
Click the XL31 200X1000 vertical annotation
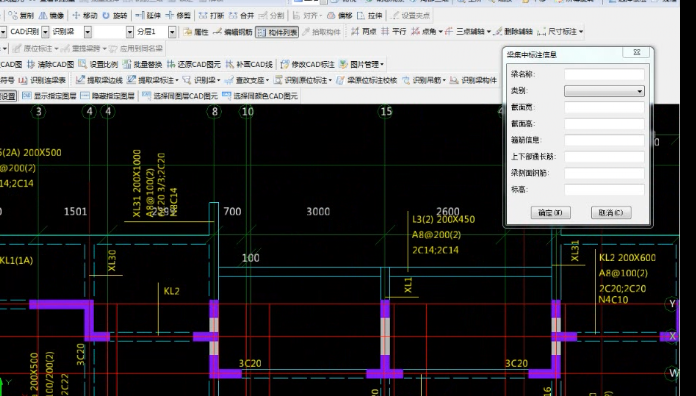point(137,183)
